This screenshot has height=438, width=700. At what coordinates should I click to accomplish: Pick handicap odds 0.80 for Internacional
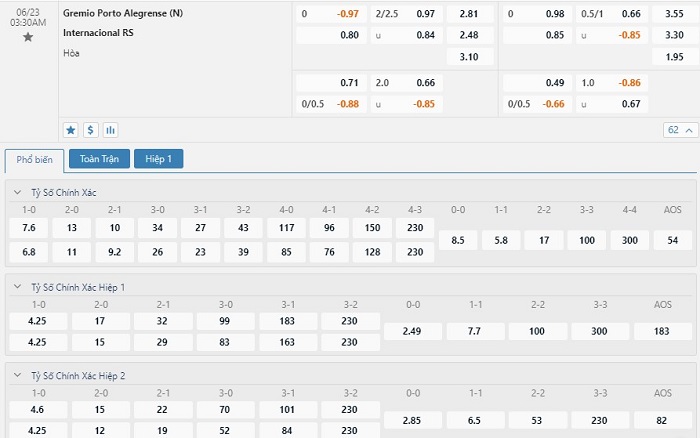tap(331, 35)
